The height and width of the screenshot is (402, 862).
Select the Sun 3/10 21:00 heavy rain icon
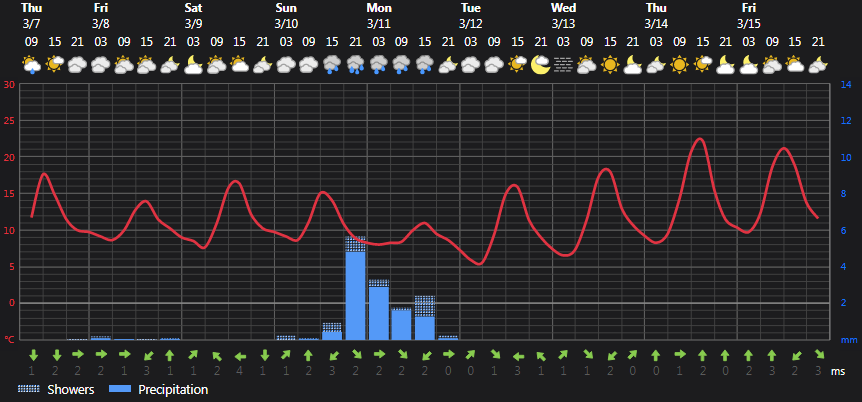click(356, 65)
